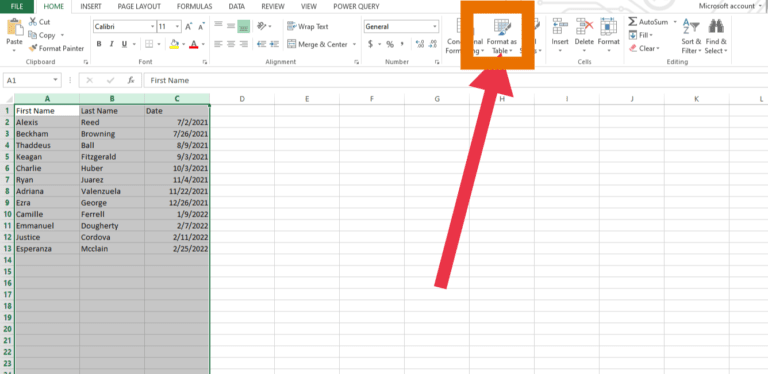
Task: Click the decrease decimal icon
Action: point(432,44)
